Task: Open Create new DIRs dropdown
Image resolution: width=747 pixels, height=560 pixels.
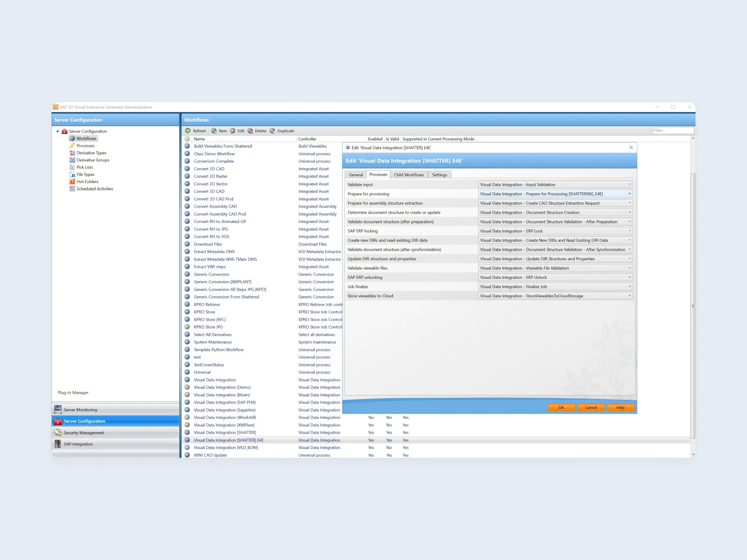Action: [x=555, y=240]
